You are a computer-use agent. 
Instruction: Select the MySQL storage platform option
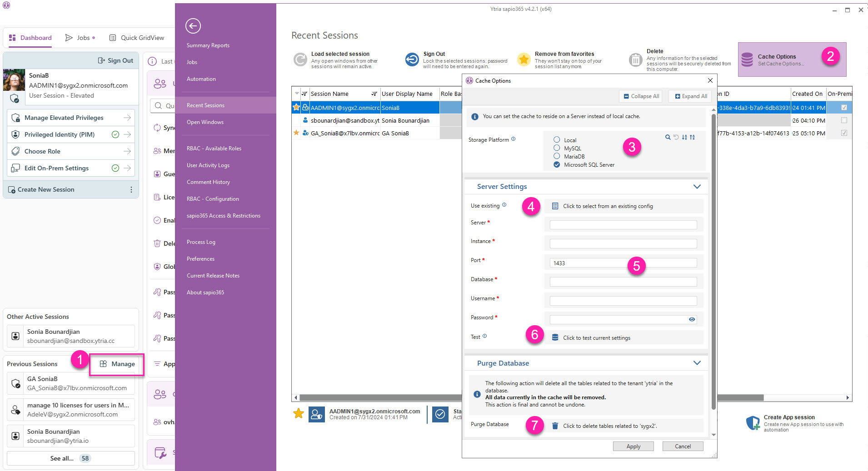click(557, 148)
